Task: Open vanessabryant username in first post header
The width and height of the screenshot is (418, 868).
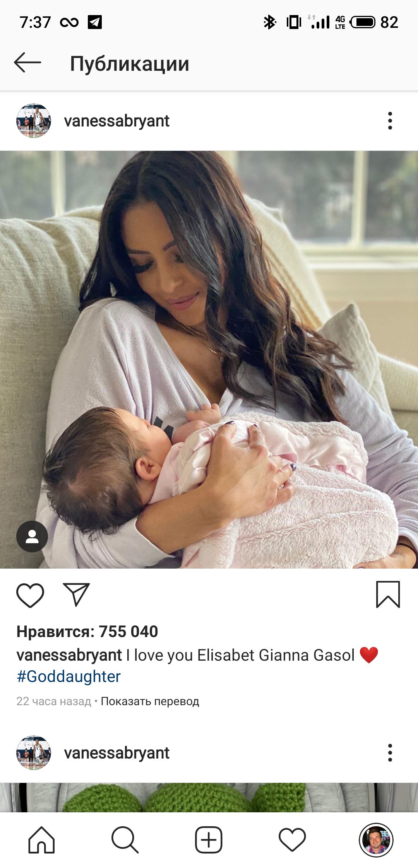Action: tap(116, 121)
